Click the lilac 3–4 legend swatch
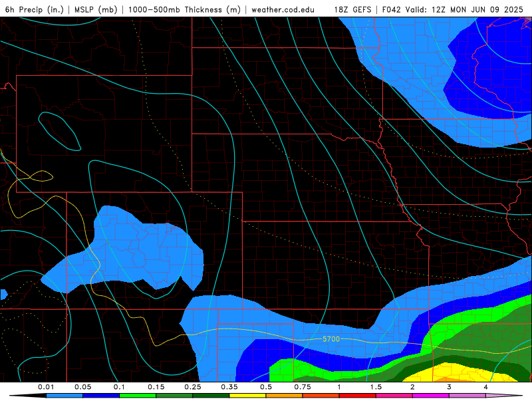Screen dimensions: 532x399 point(467,396)
